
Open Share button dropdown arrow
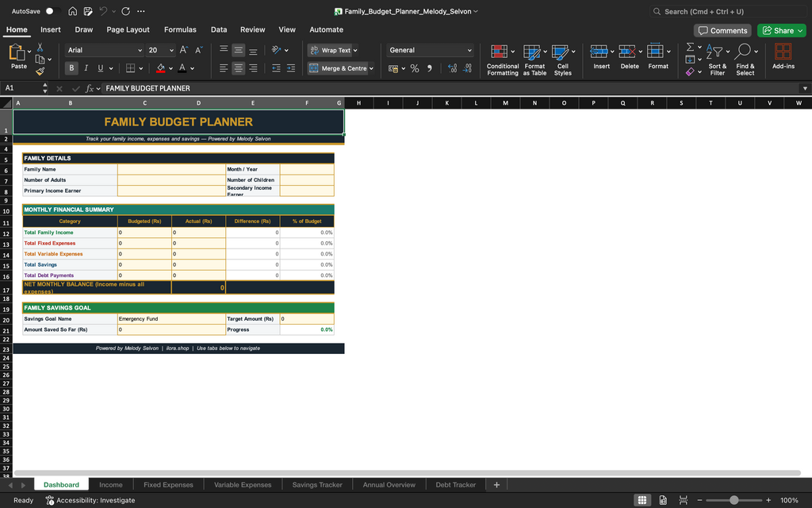tap(800, 31)
